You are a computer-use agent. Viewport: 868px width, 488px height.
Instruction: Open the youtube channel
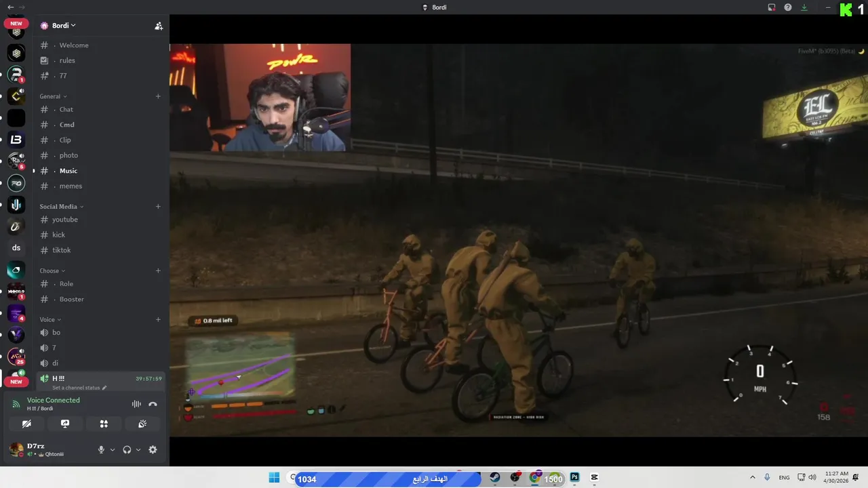[x=101, y=220]
